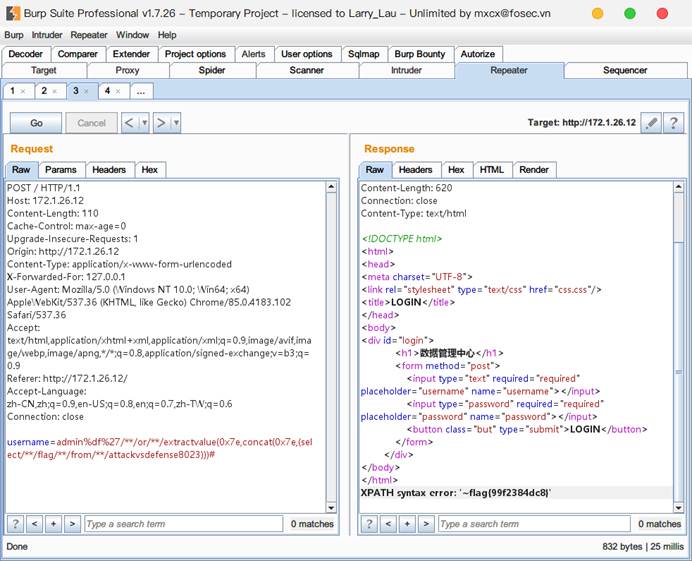This screenshot has width=692, height=561.
Task: Switch to the Comparer tab
Action: (78, 54)
